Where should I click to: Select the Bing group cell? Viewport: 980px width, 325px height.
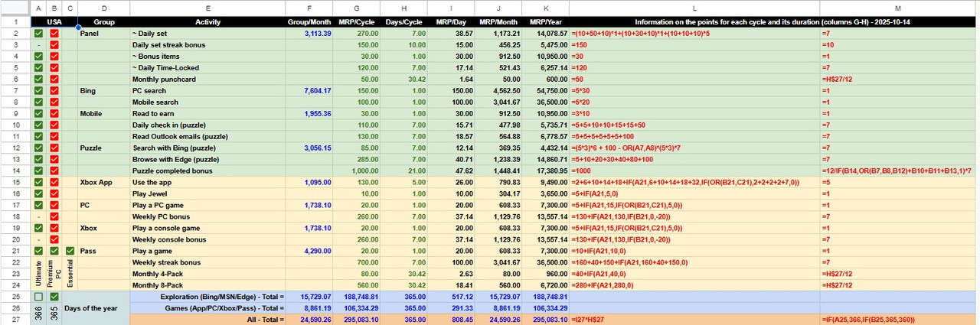click(103, 91)
